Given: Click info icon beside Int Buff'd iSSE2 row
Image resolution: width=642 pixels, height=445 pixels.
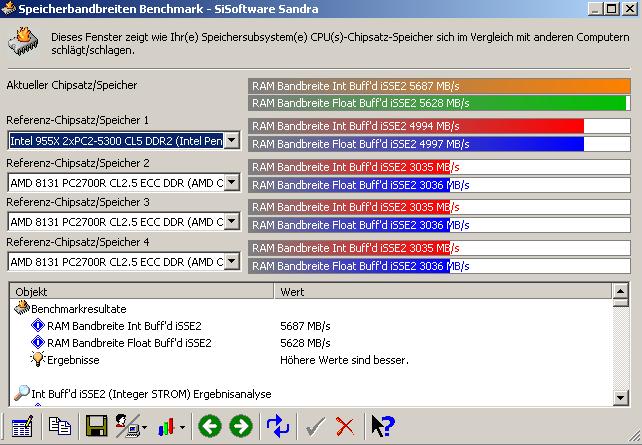Looking at the screenshot, I should pyautogui.click(x=38, y=325).
